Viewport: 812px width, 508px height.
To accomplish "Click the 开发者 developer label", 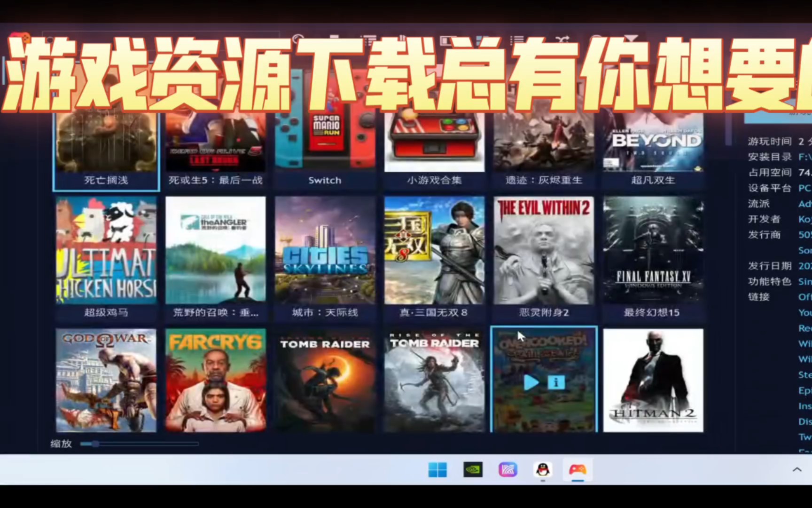I will tap(764, 219).
